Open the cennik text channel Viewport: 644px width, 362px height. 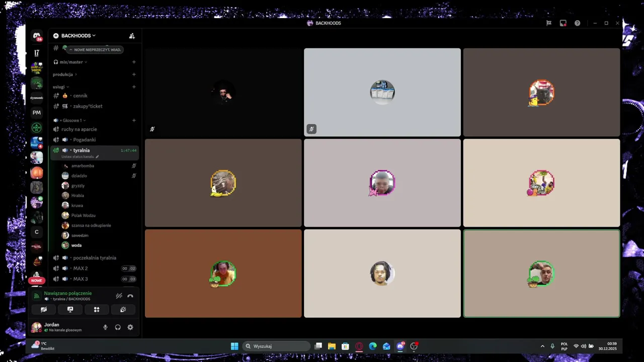[94, 96]
